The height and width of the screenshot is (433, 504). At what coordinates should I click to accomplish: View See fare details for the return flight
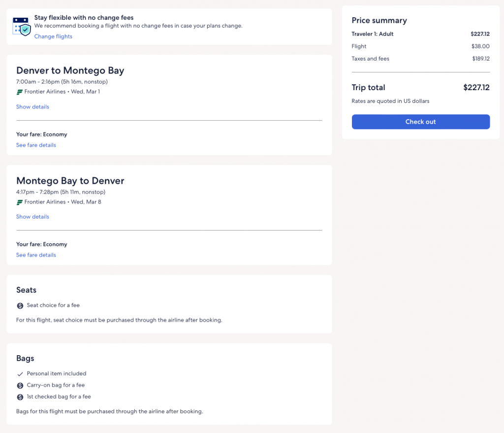click(36, 255)
